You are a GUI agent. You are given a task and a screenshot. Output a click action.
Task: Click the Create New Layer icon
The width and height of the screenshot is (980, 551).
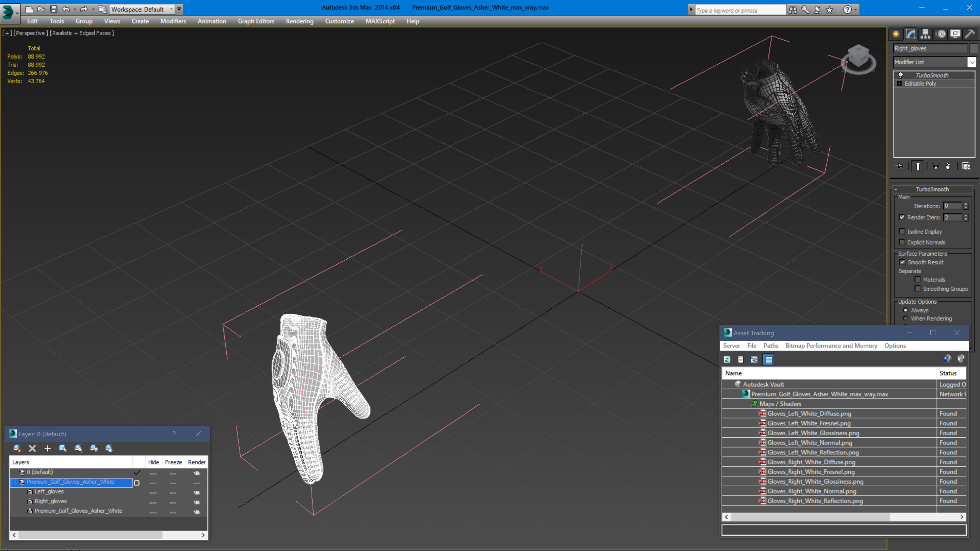pyautogui.click(x=17, y=448)
